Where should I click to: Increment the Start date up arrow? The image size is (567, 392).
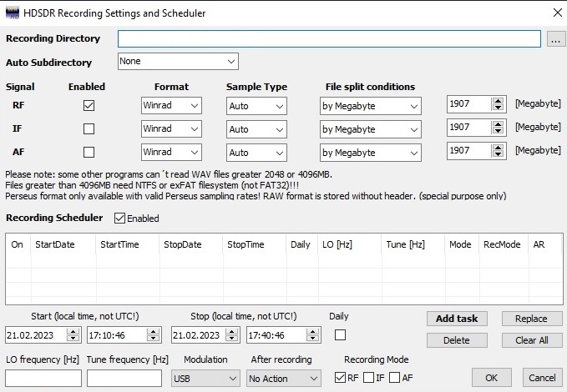73,332
